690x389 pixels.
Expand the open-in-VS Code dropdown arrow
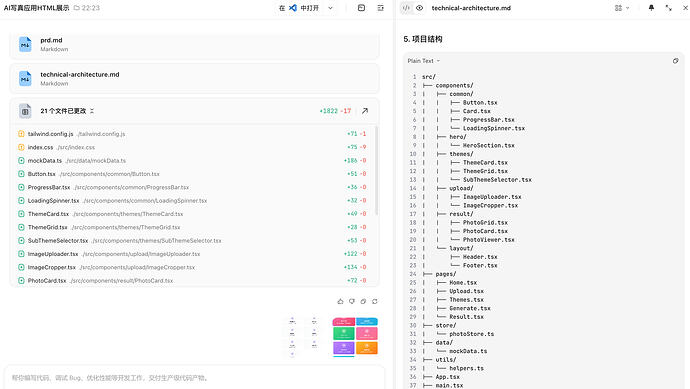pyautogui.click(x=330, y=8)
